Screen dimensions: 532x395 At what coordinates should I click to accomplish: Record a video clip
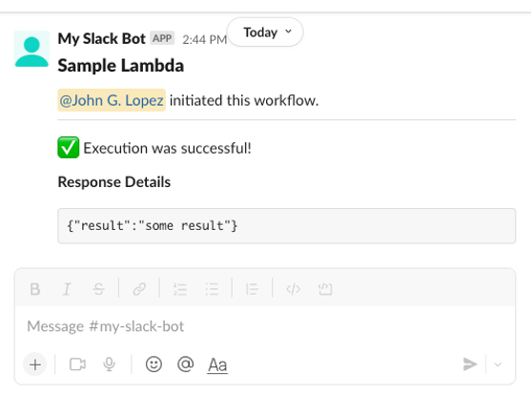coord(77,364)
